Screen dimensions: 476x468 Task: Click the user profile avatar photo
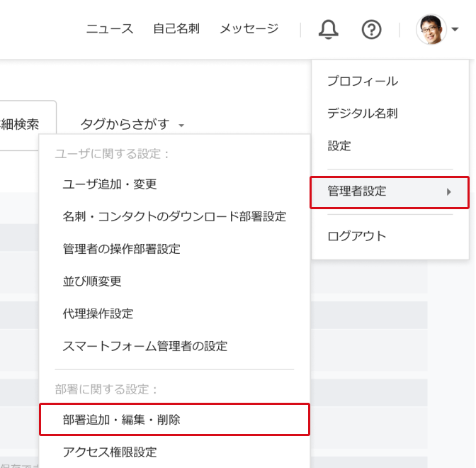pyautogui.click(x=431, y=30)
